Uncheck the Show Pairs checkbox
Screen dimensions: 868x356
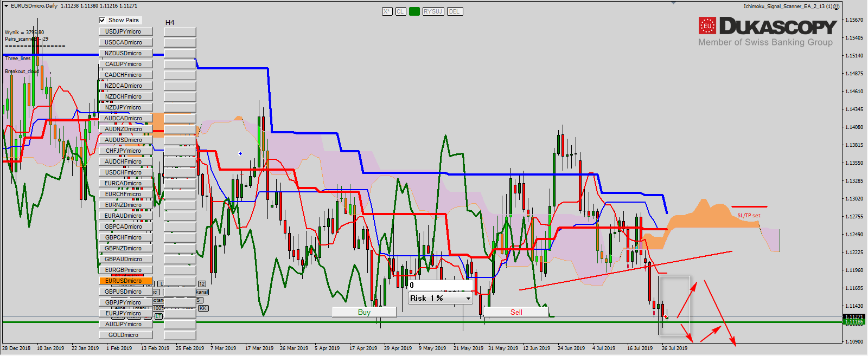click(x=103, y=20)
